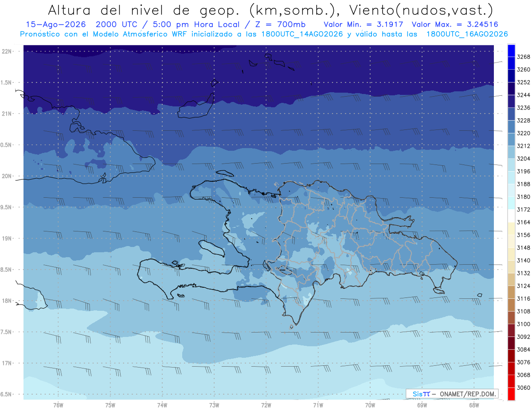532x411 pixels.
Task: Click the initialization time '1800UTC_14AGO2026'
Action: [x=301, y=34]
